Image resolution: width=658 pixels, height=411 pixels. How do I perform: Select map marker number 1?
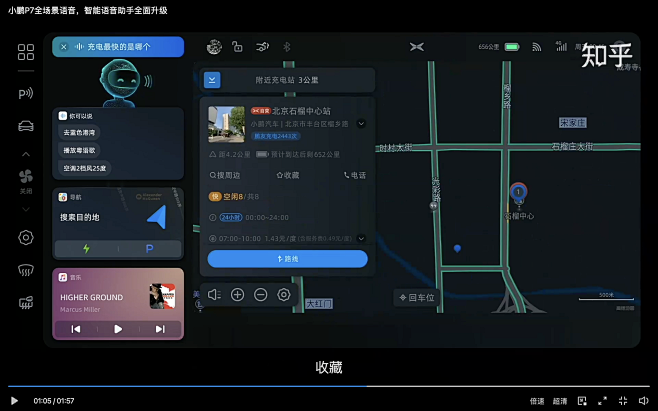[x=519, y=192]
